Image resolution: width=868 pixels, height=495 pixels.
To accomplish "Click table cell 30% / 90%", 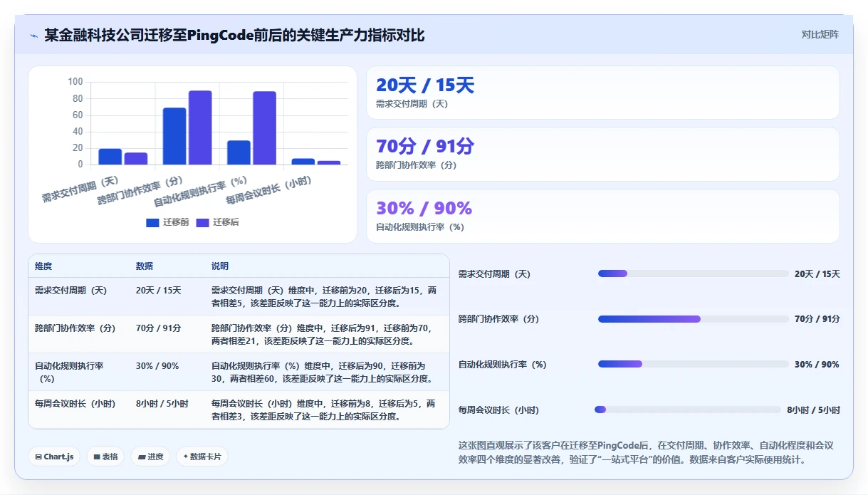I will pyautogui.click(x=157, y=366).
